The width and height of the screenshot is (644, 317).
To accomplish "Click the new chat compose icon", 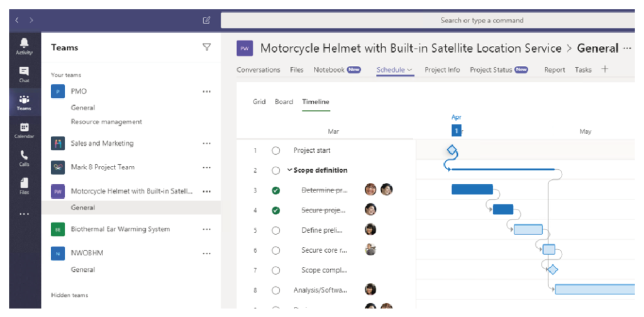I will coord(206,19).
